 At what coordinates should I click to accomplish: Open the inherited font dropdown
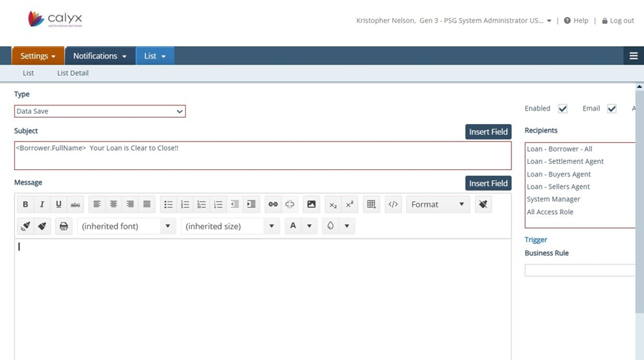click(x=127, y=227)
